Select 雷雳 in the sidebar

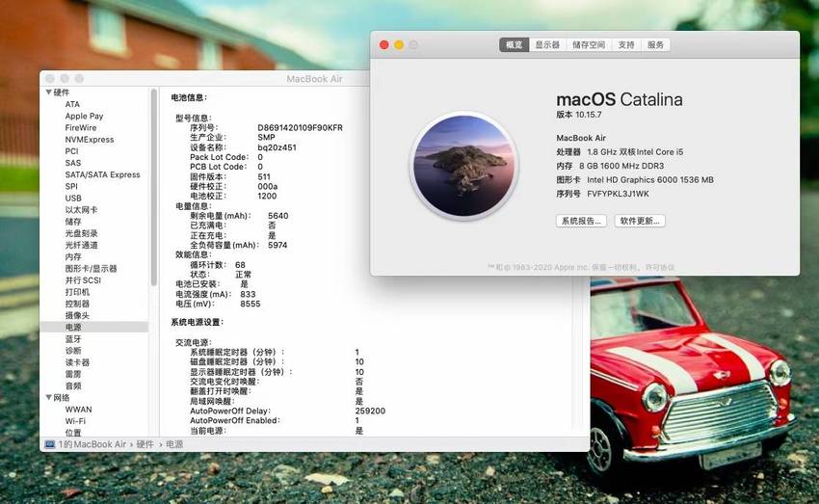pos(73,374)
